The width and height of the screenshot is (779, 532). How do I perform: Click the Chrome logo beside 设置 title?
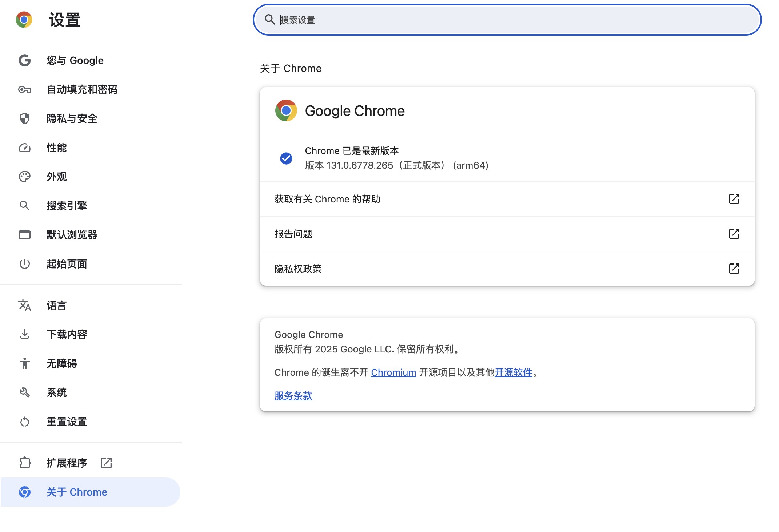coord(24,20)
